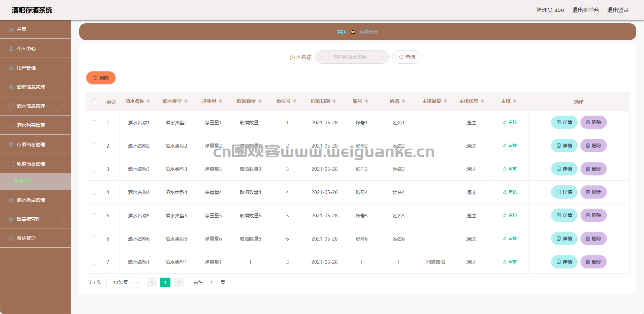This screenshot has height=314, width=644.
Task: Click the icon beside 存酒信息管理
Action: 11,145
